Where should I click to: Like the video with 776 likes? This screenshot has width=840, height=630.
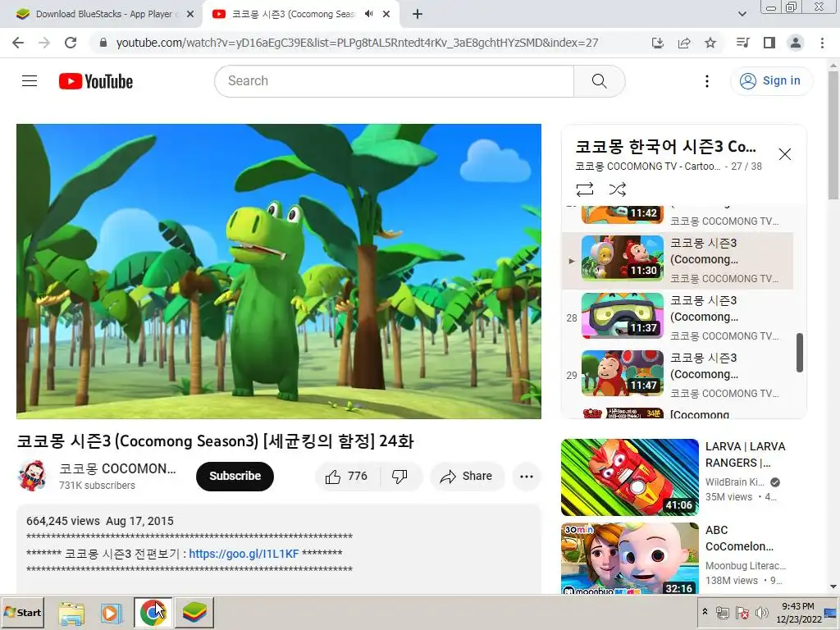click(347, 477)
